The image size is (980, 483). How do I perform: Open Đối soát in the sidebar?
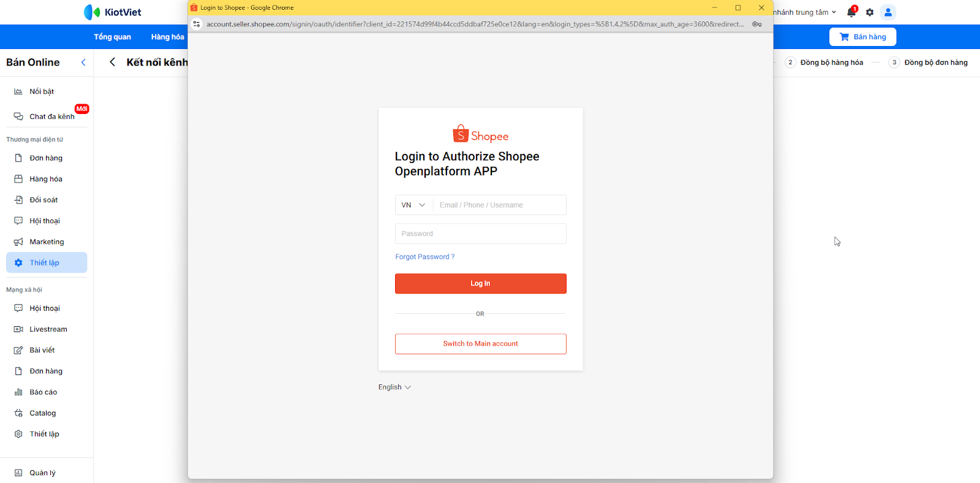(x=47, y=200)
